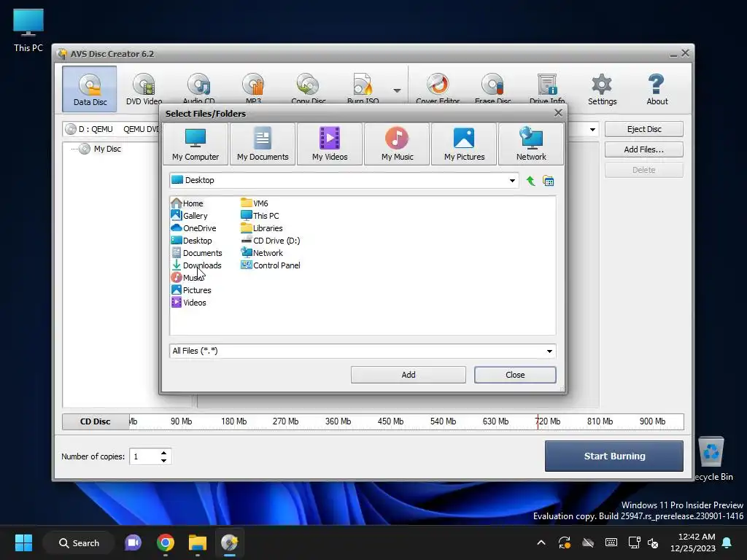This screenshot has height=560, width=747.
Task: Select the Data Disc toolbar button
Action: [90, 89]
